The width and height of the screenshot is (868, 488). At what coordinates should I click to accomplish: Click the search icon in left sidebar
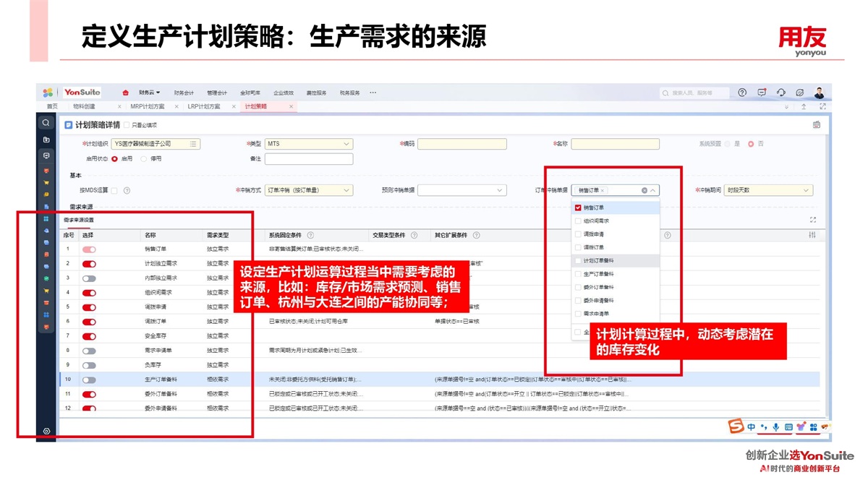pyautogui.click(x=46, y=123)
